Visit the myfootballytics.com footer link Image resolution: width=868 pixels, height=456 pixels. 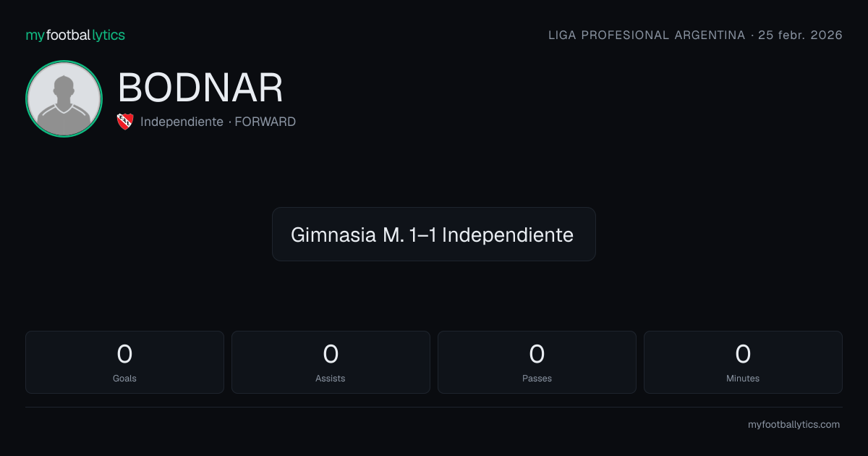pyautogui.click(x=793, y=425)
